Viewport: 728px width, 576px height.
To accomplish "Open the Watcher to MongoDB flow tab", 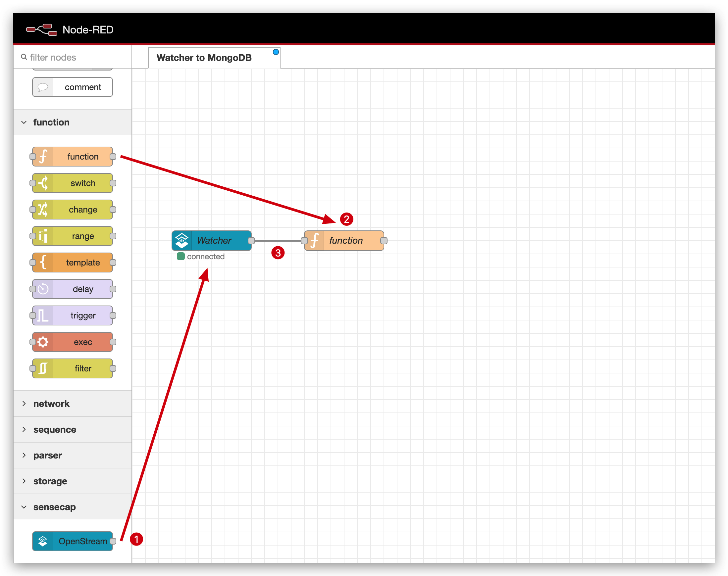I will click(214, 58).
